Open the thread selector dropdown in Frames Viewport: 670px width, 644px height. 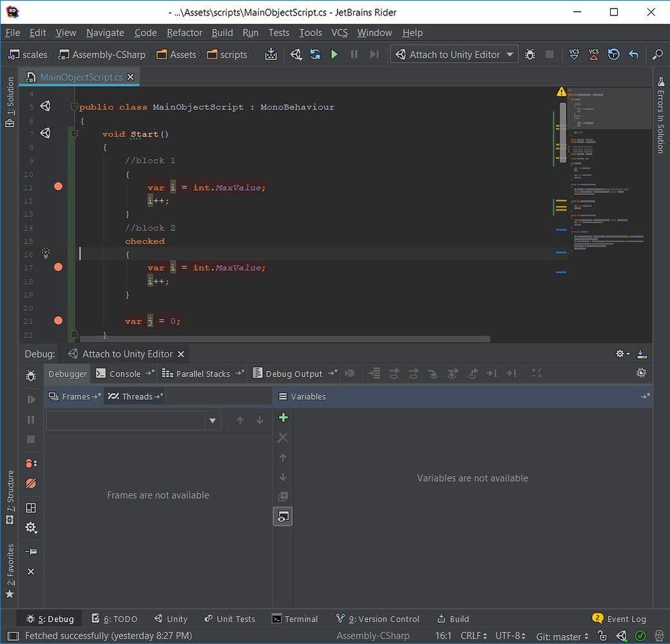[212, 421]
